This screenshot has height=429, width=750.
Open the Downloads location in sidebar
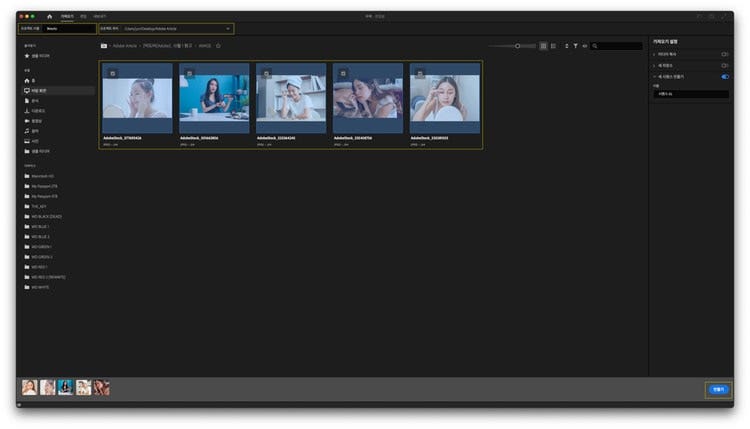(x=34, y=111)
